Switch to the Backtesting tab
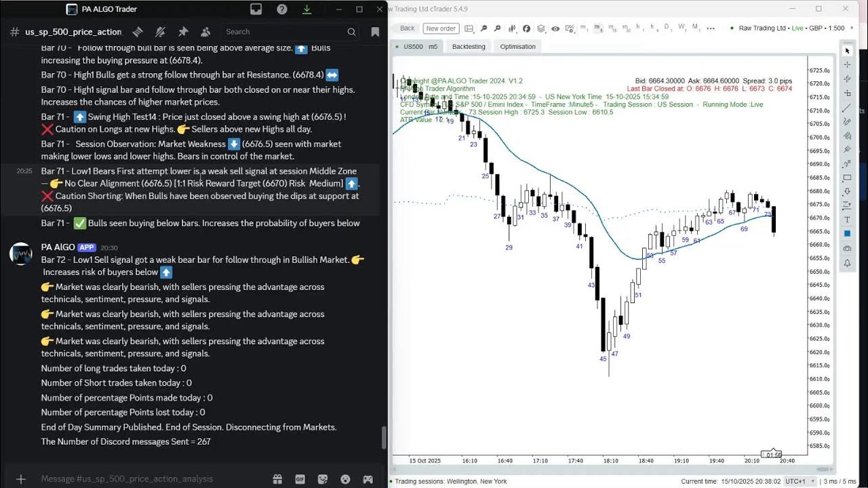868x488 pixels. 468,46
